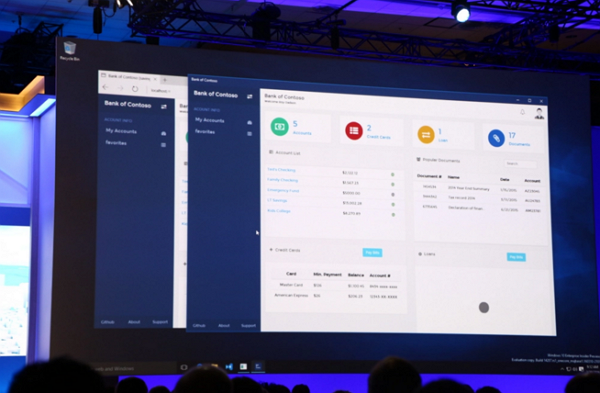This screenshot has height=393, width=600.
Task: Click the orange Loan transfer icon
Action: click(426, 135)
